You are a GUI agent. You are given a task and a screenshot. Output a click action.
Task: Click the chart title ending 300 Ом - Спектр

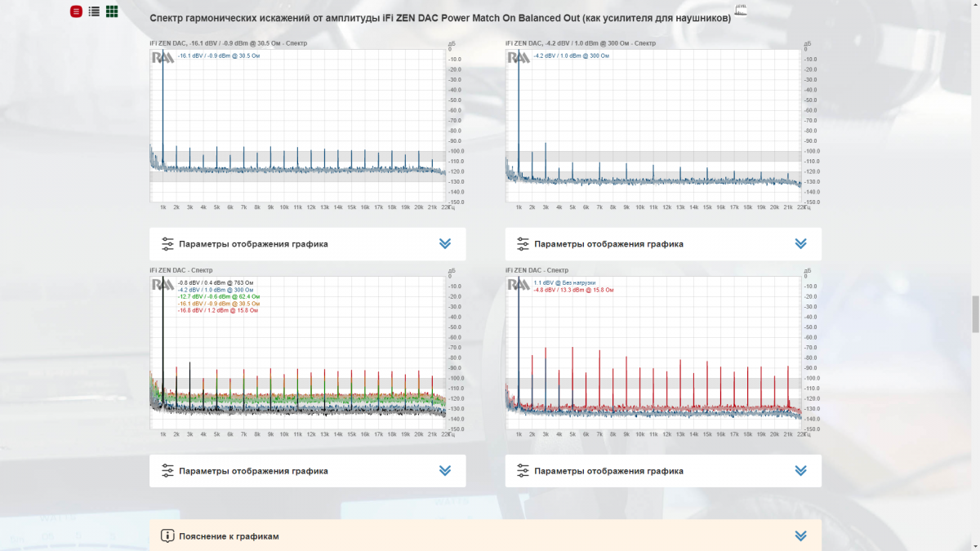(x=581, y=42)
